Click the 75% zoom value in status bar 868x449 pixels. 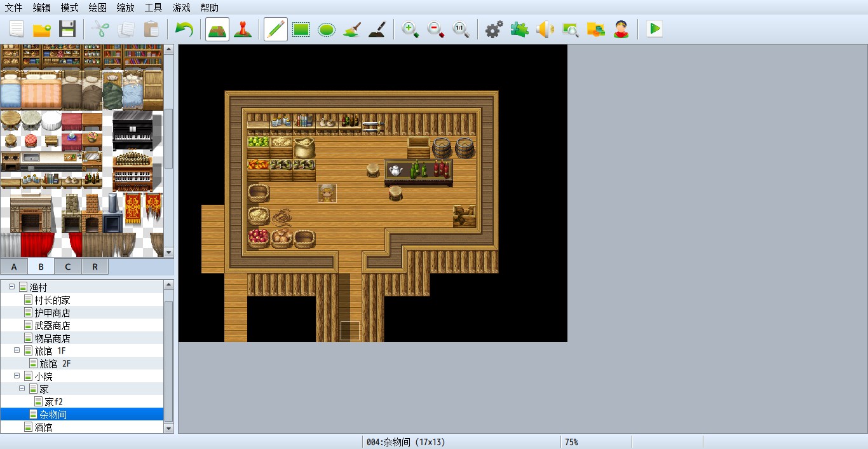point(571,442)
